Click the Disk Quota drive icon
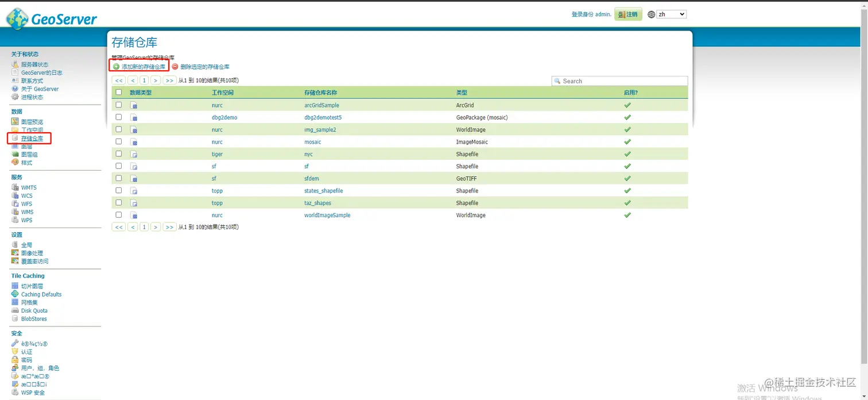Screen dimensions: 868x400 15,310
